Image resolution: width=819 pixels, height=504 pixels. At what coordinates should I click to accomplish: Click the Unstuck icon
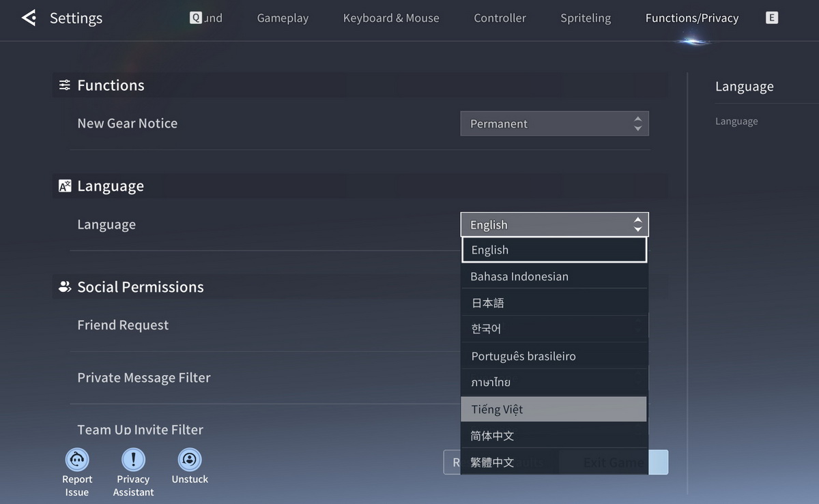[190, 459]
